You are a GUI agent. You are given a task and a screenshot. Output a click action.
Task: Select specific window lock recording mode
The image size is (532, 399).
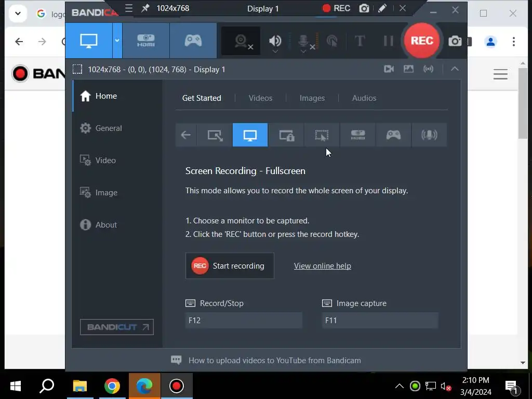point(286,135)
